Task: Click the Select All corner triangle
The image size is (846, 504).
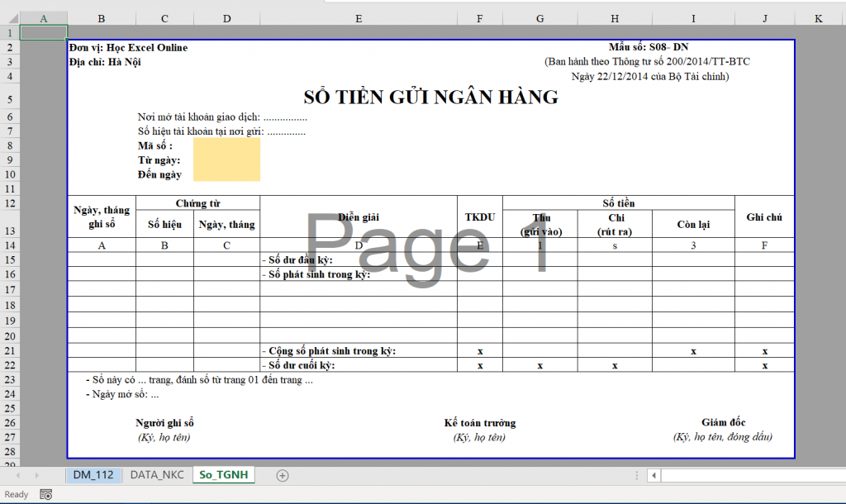Action: tap(9, 18)
